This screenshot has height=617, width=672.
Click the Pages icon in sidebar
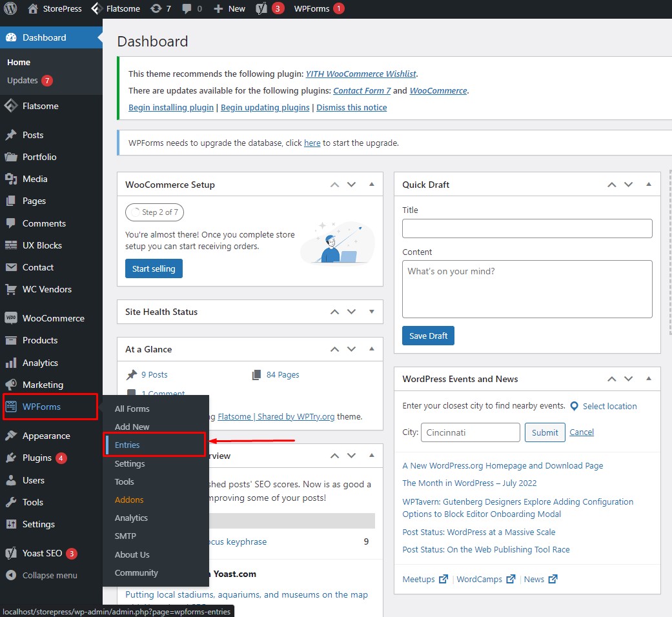click(x=11, y=201)
